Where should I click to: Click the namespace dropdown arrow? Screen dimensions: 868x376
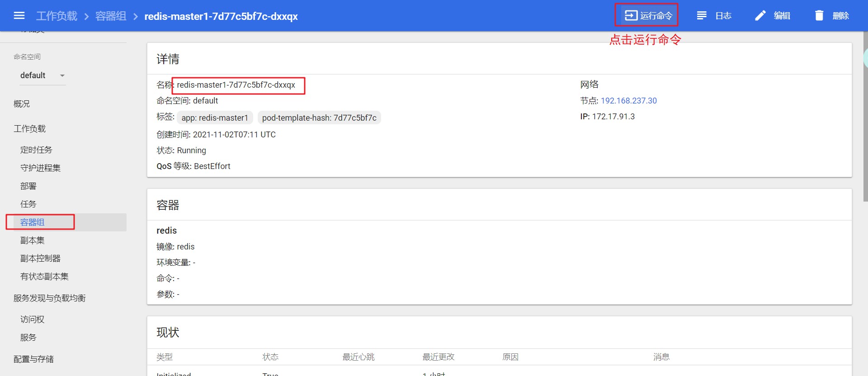(62, 75)
